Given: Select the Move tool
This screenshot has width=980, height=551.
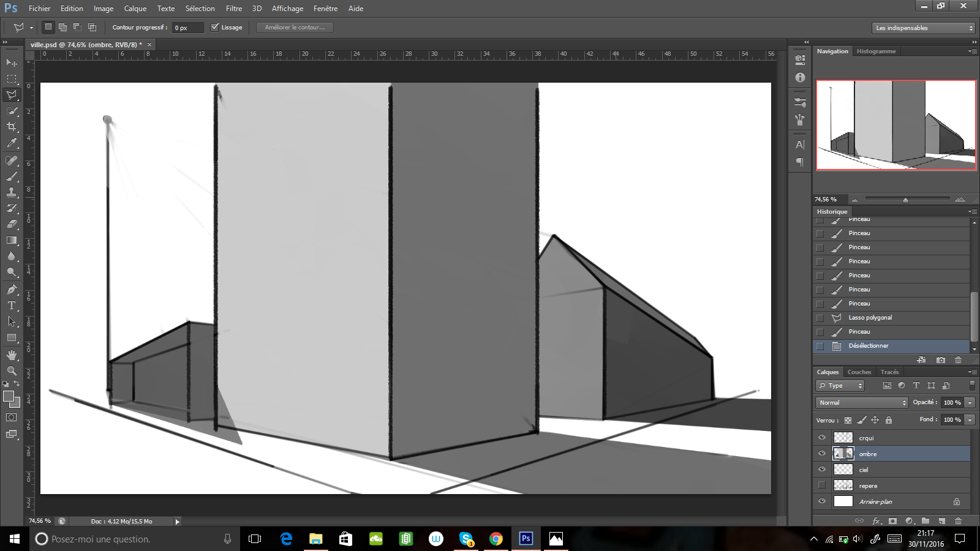Looking at the screenshot, I should tap(12, 63).
